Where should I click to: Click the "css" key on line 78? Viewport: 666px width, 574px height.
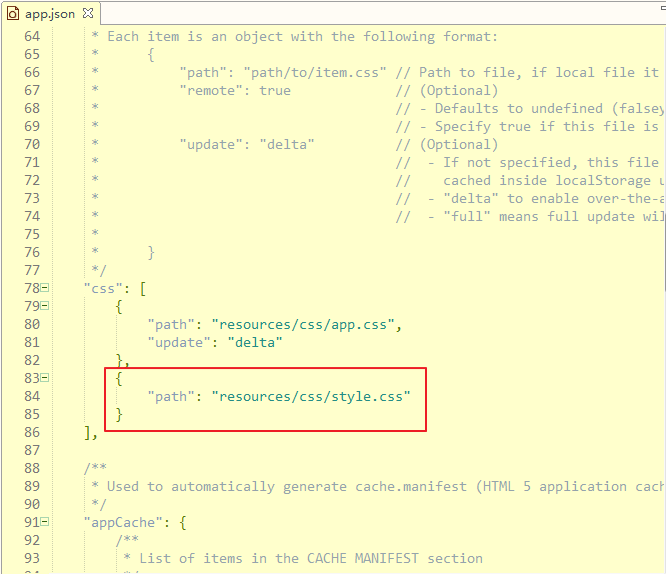(x=103, y=289)
